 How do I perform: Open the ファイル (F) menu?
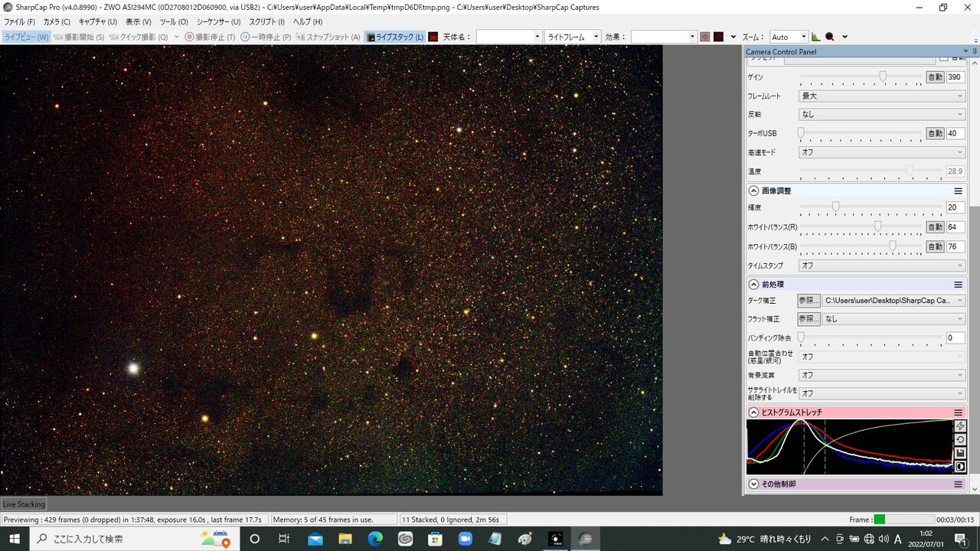click(19, 22)
